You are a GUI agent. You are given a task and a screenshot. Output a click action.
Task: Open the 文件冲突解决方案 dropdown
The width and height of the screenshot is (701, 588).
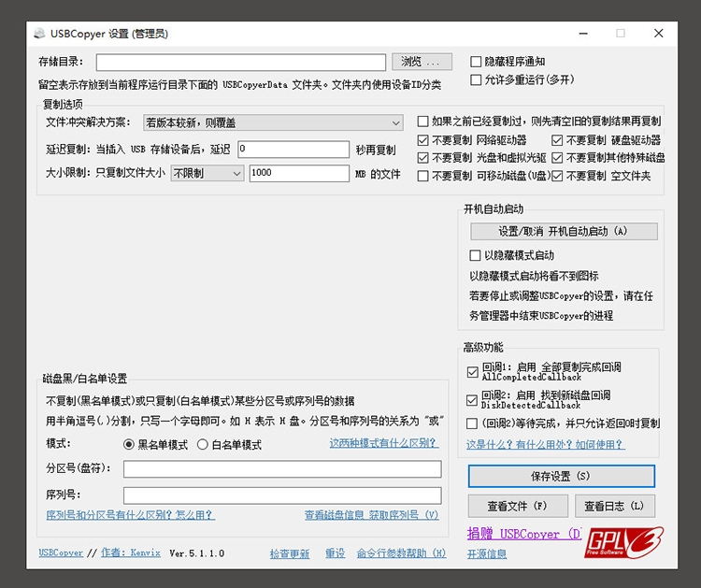(272, 122)
